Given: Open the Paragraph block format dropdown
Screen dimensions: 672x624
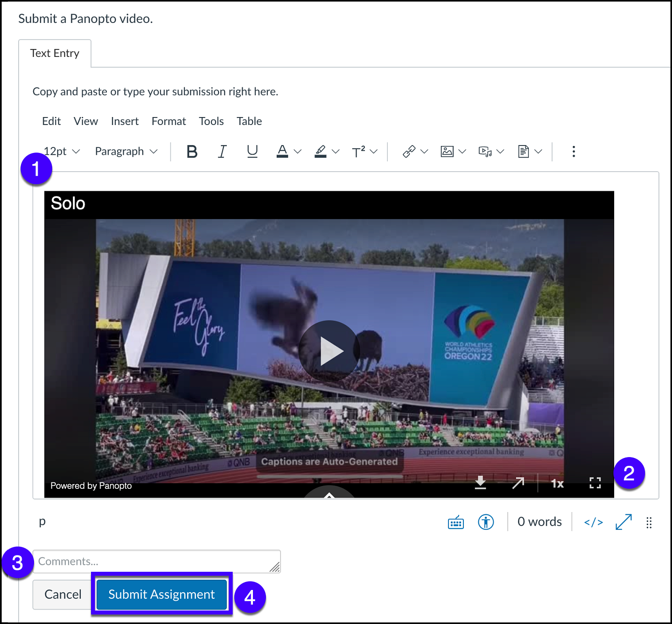Looking at the screenshot, I should pos(126,152).
